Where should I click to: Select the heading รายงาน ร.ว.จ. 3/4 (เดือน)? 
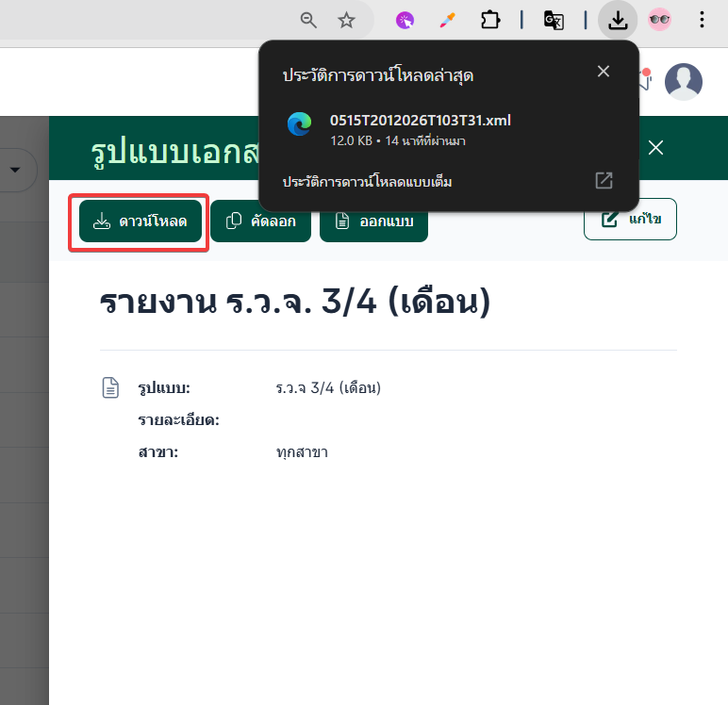pyautogui.click(x=295, y=302)
